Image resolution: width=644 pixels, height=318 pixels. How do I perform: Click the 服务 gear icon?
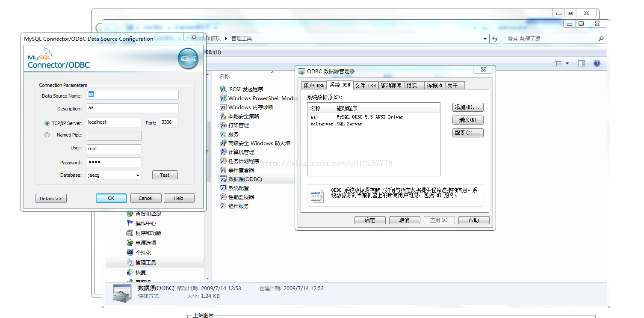[222, 134]
